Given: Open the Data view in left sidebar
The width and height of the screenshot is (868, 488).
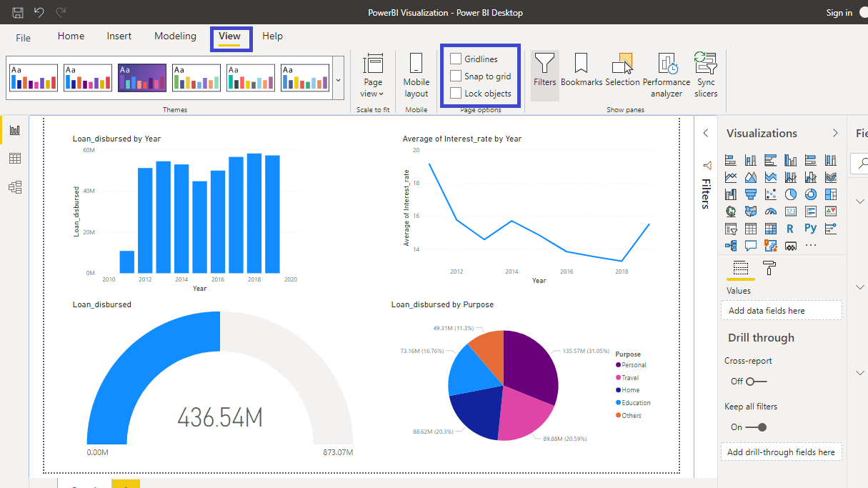Looking at the screenshot, I should click(x=15, y=159).
